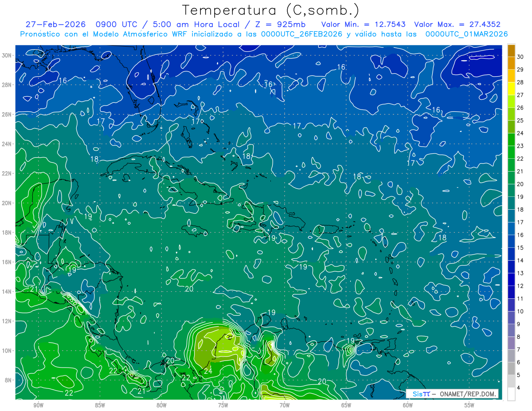Click Valor Min. = 12.7543 text
532x411 pixels.
tap(364, 24)
